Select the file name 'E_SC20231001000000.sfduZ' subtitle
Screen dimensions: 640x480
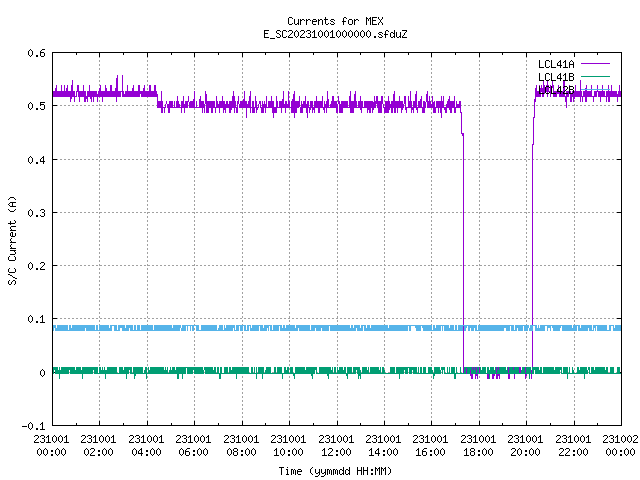point(335,34)
